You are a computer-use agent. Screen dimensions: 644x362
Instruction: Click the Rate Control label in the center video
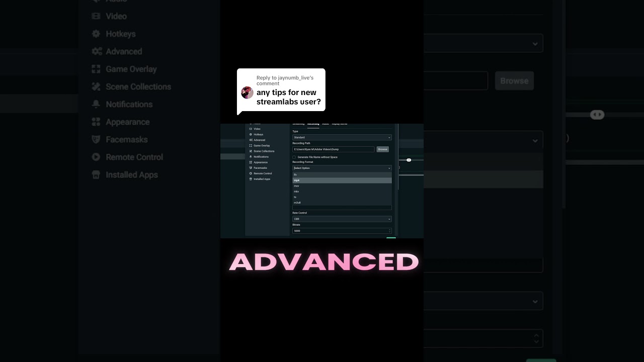click(x=300, y=213)
